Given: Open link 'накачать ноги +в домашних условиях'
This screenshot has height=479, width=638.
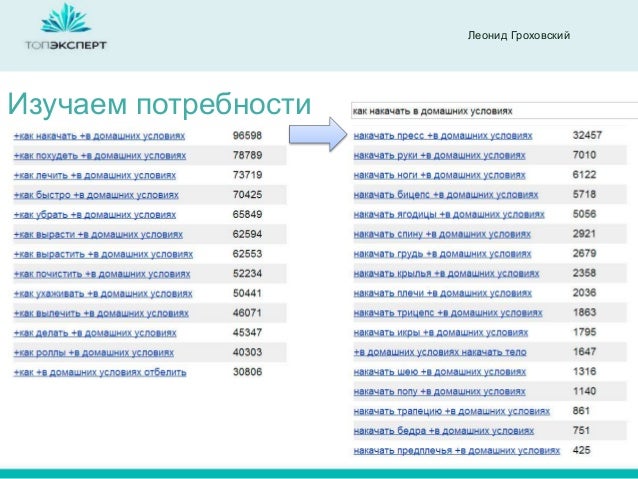Looking at the screenshot, I should pos(439,175).
